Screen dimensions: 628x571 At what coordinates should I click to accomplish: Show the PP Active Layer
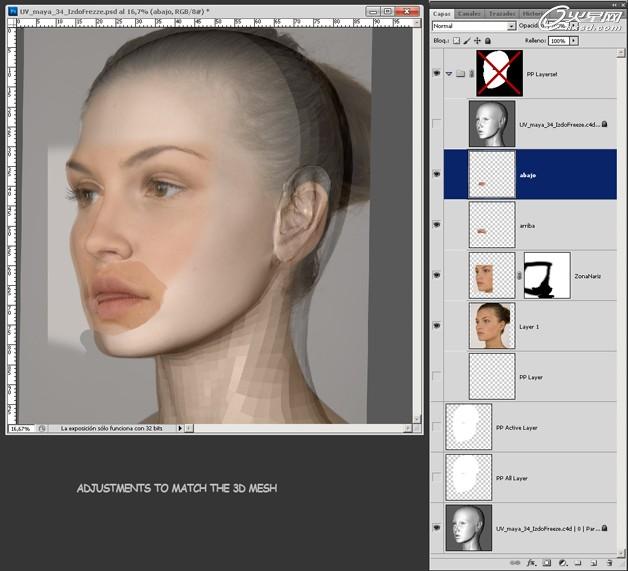point(436,427)
